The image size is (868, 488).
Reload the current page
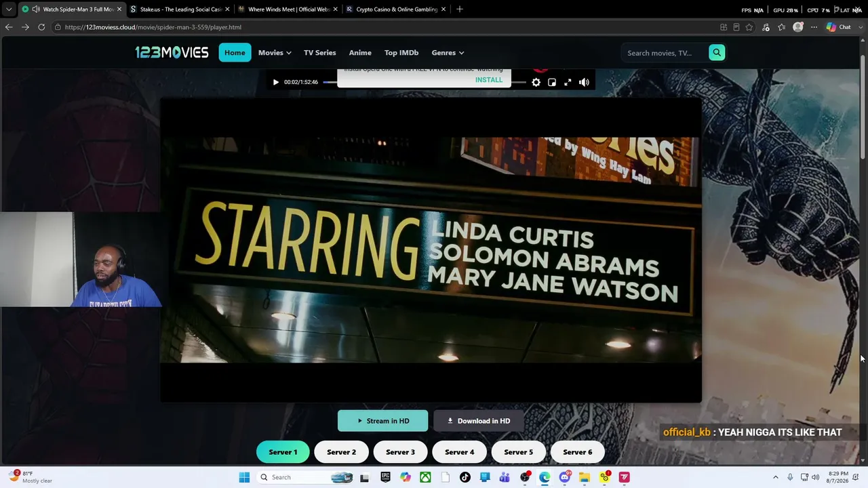click(41, 27)
